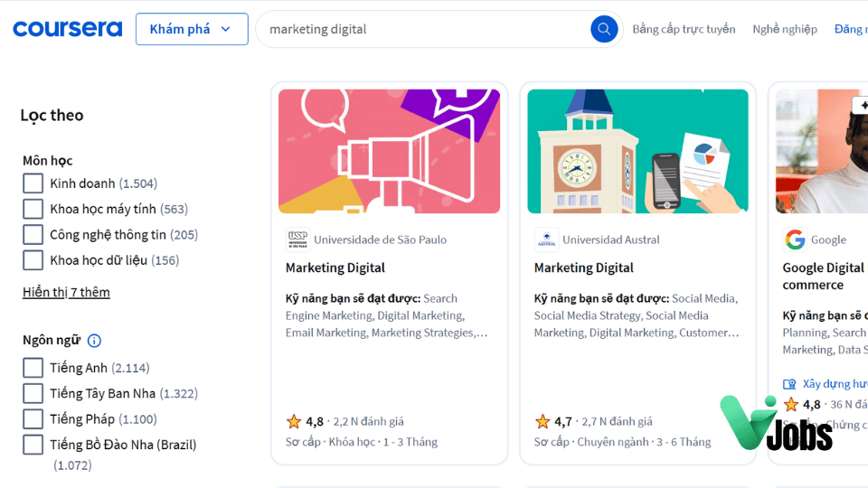Click the clock tower course thumbnail

pos(637,151)
